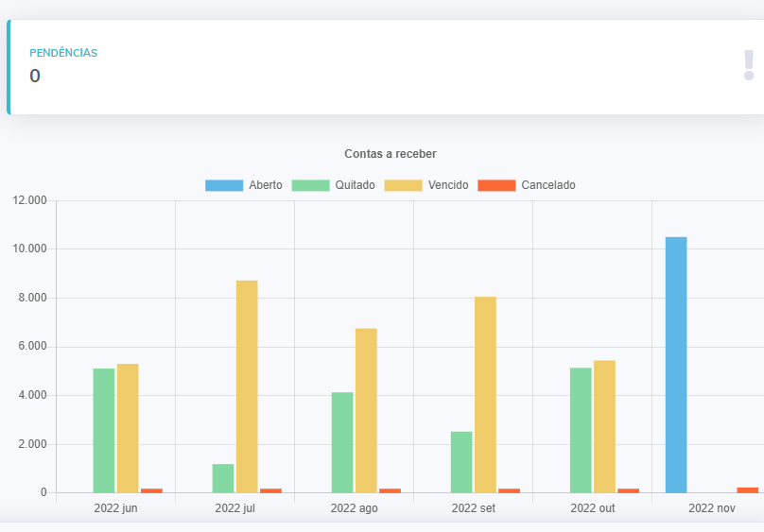764x532 pixels.
Task: Select the yellow Vencido bar for 2022 set
Action: pyautogui.click(x=485, y=394)
